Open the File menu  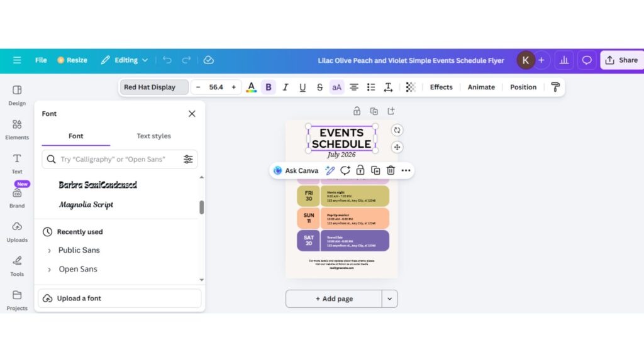click(41, 60)
